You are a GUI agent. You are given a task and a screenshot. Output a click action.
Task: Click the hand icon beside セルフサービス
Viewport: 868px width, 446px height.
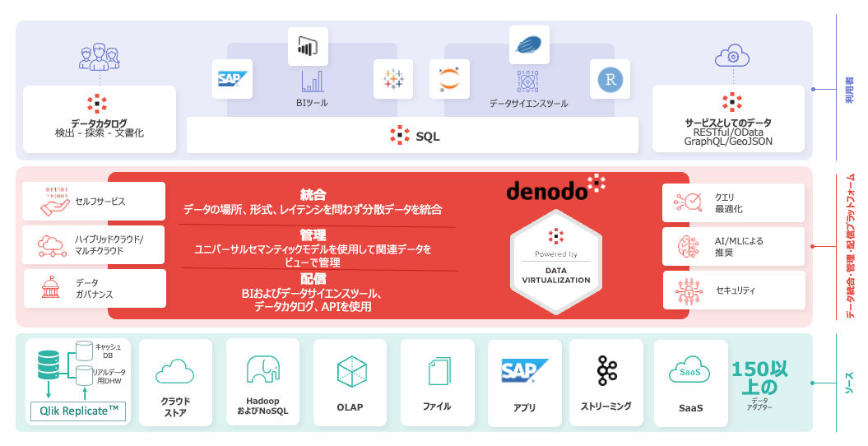pos(55,202)
